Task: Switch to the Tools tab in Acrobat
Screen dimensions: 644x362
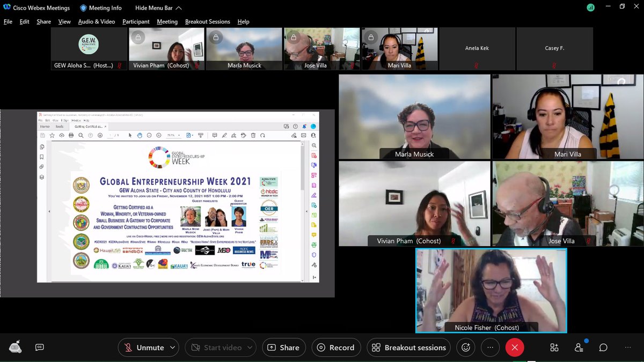Action: [x=60, y=127]
